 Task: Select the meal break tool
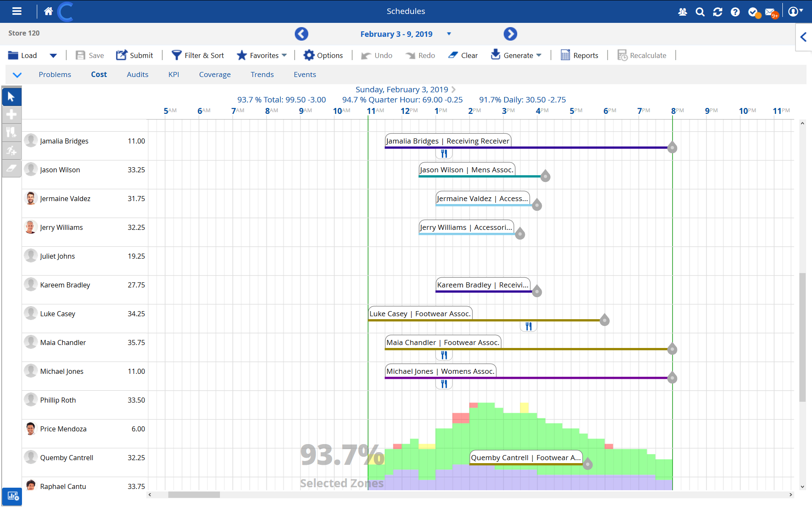pos(11,133)
